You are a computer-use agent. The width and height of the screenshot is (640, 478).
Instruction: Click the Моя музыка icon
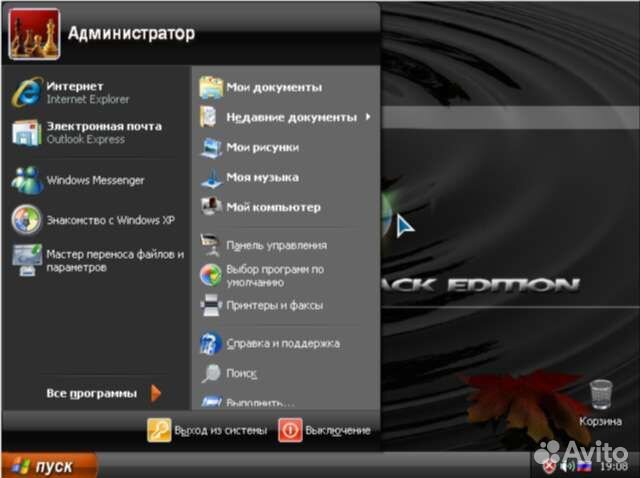tap(211, 178)
